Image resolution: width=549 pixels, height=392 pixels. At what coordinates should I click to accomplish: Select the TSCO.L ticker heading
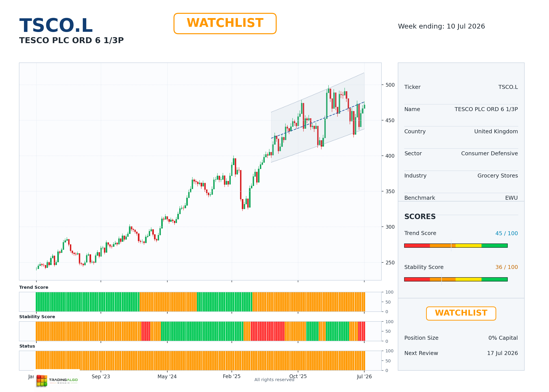coord(56,25)
